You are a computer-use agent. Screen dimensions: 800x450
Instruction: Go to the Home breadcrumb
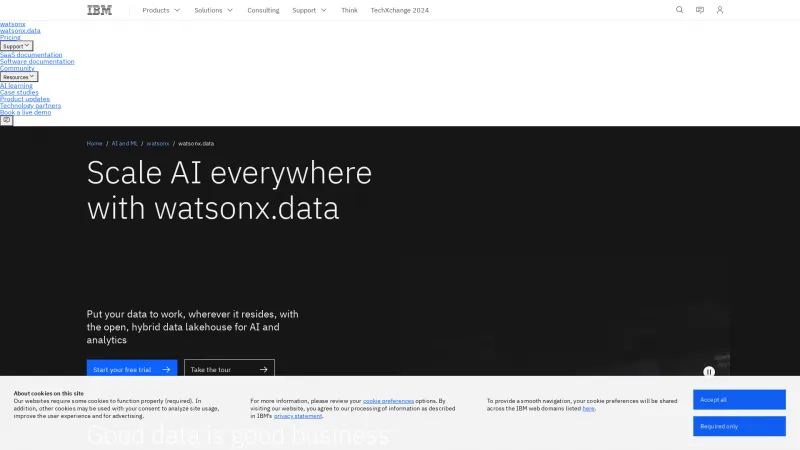[94, 143]
